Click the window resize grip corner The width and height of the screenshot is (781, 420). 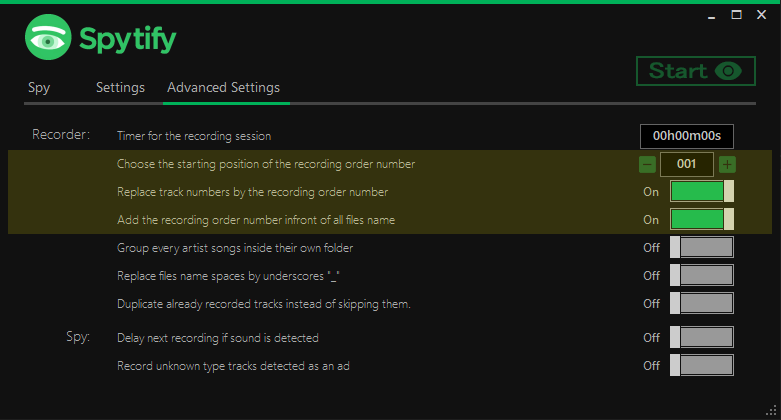coord(772,411)
